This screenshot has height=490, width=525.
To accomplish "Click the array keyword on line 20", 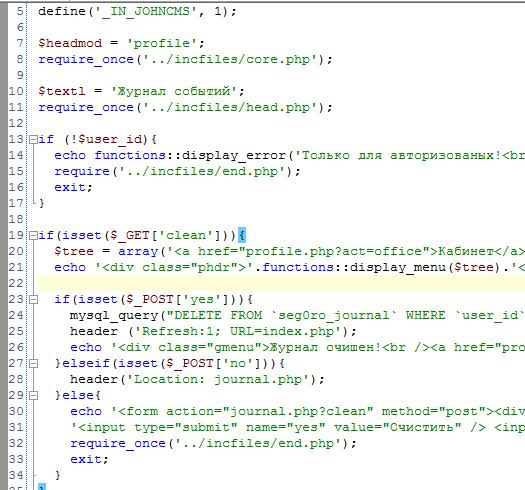I will coord(138,252).
